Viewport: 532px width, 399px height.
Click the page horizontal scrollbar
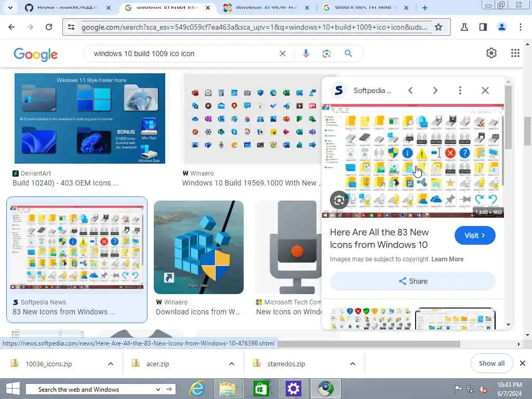tap(369, 344)
